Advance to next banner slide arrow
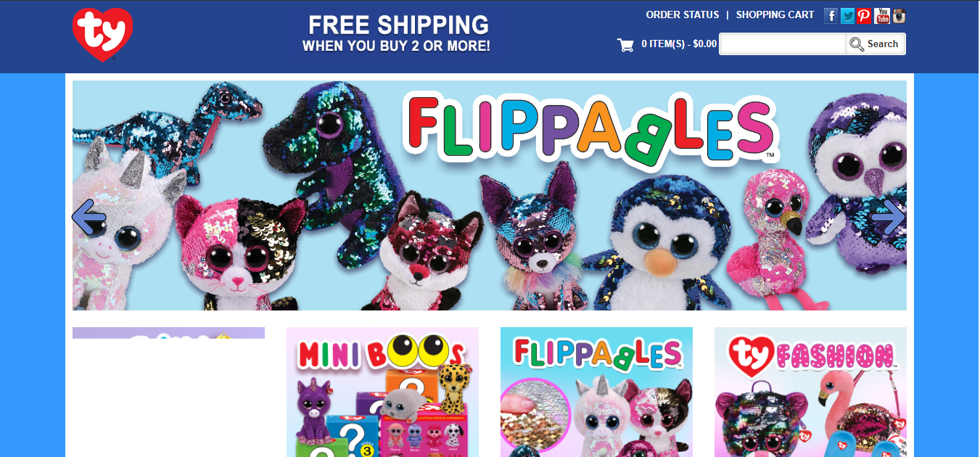The width and height of the screenshot is (980, 457). (x=889, y=216)
